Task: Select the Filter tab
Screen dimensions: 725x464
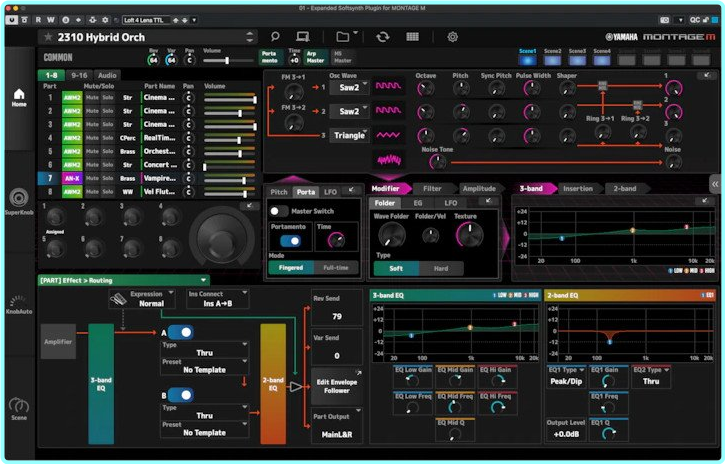Action: 432,189
